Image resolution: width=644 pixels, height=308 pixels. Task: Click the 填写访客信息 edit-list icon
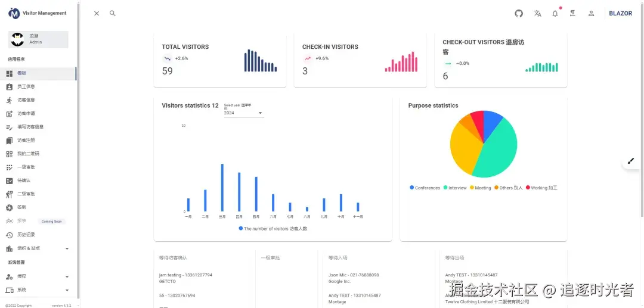point(10,127)
